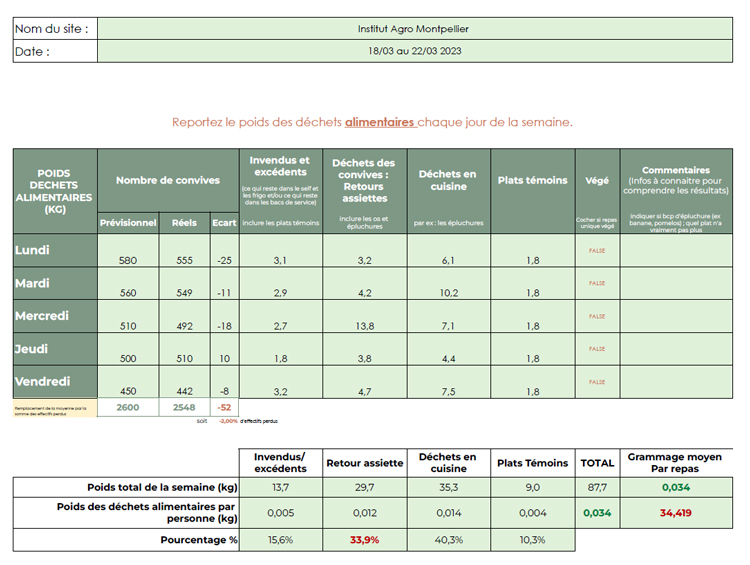Screen dimensions: 750x565
Task: Click the percentage 40,3% cell
Action: point(449,540)
